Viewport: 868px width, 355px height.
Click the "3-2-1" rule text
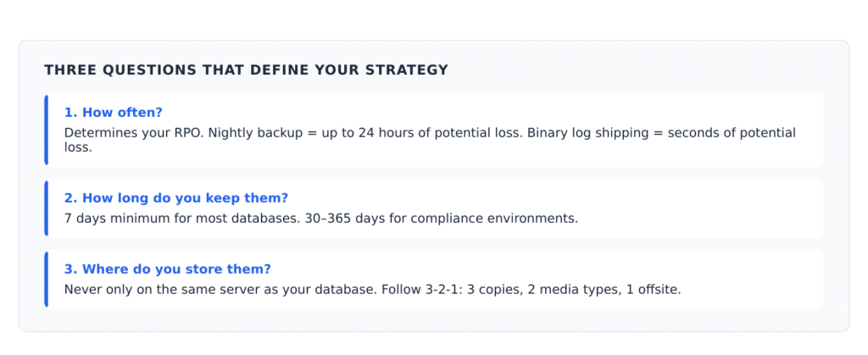point(444,290)
